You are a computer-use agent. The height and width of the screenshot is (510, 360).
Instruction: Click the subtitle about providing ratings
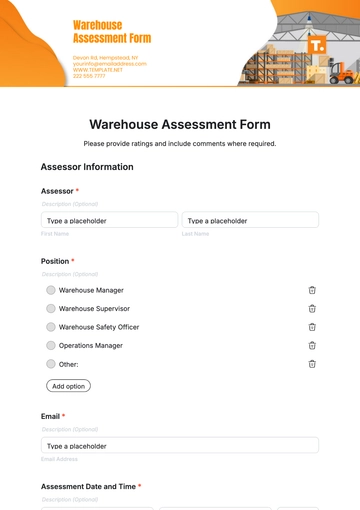(x=180, y=144)
